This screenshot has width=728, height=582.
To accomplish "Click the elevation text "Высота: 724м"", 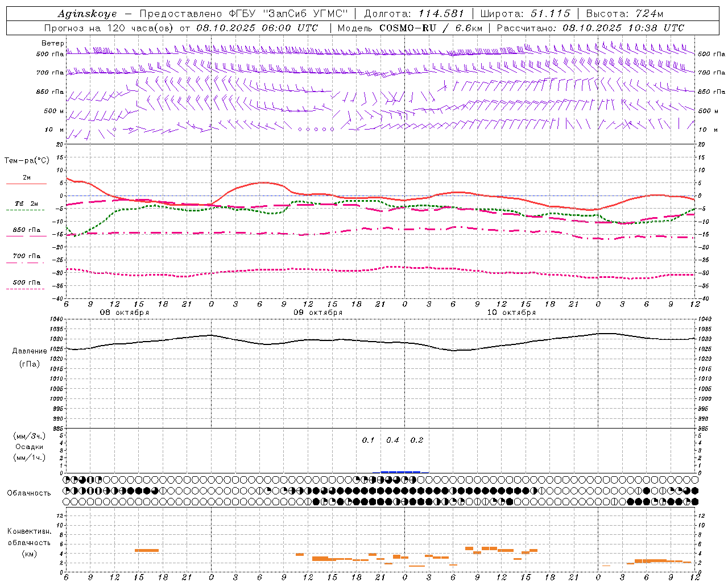I will [624, 14].
